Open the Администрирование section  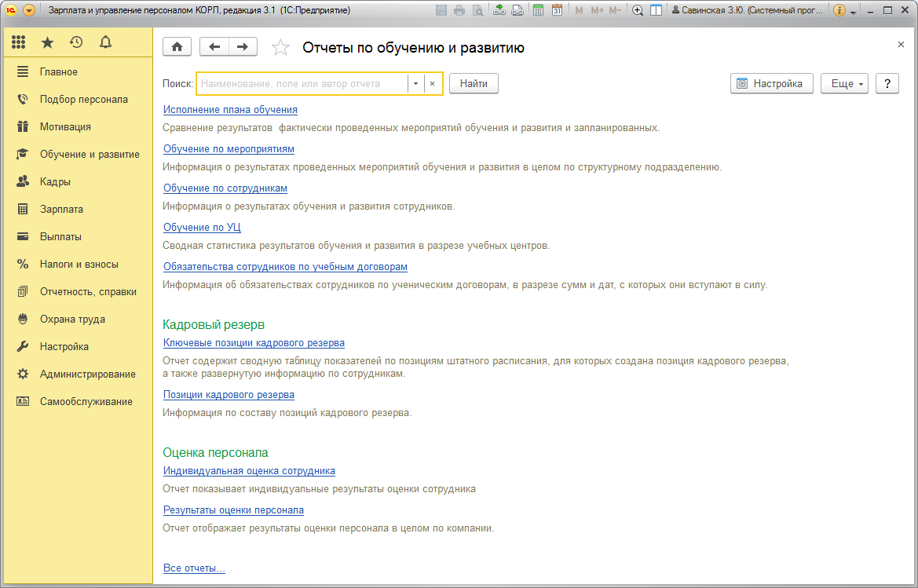pyautogui.click(x=78, y=374)
